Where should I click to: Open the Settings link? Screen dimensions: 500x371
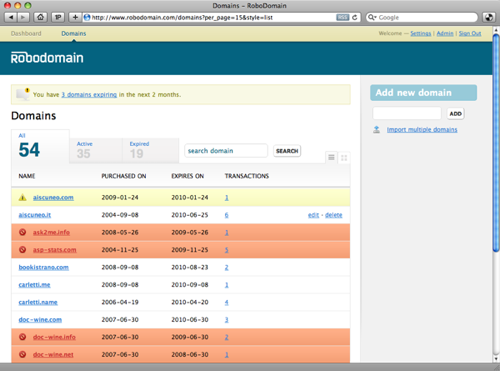421,33
